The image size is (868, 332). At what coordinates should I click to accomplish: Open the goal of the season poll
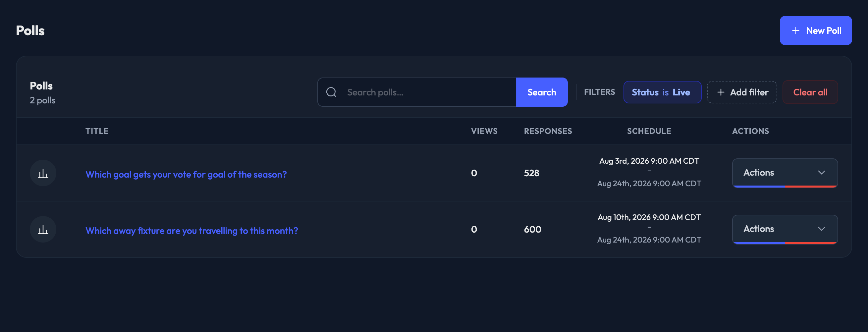[x=186, y=174]
